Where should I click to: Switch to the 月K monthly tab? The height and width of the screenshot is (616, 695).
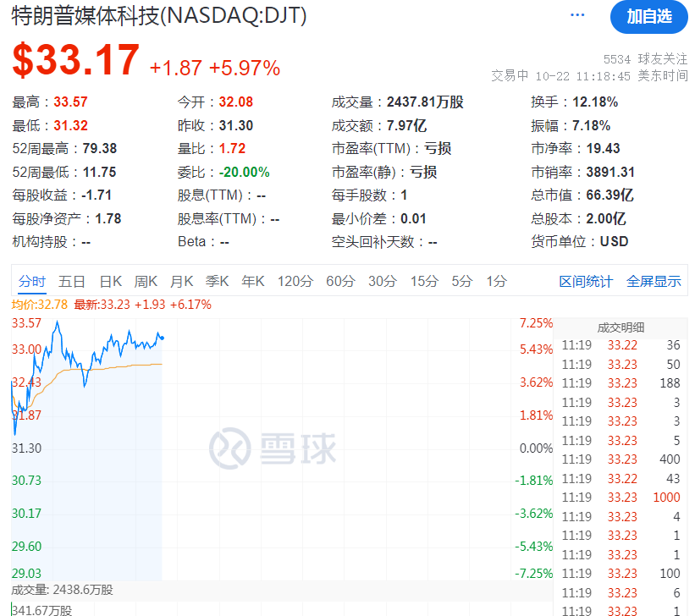(181, 281)
